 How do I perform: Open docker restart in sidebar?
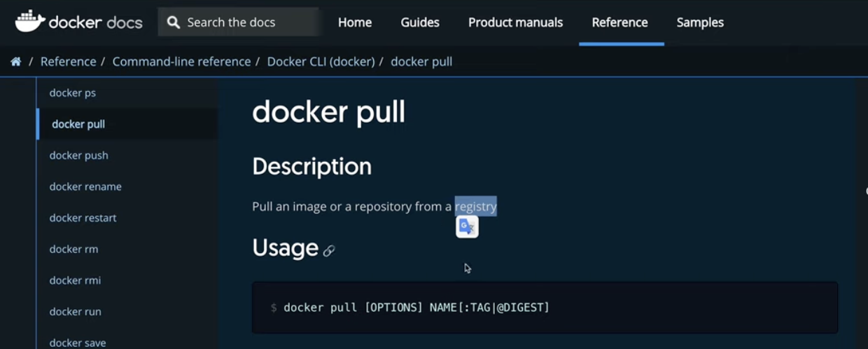(x=83, y=218)
